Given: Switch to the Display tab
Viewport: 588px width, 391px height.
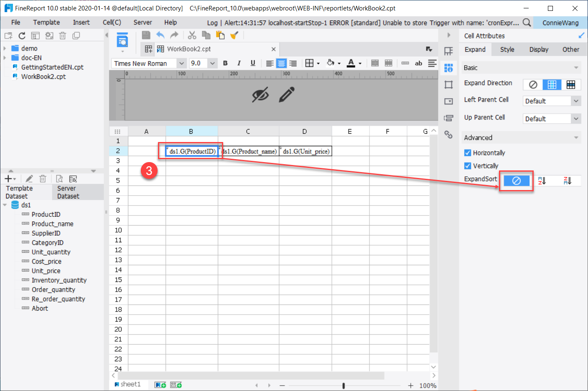Looking at the screenshot, I should [x=539, y=49].
